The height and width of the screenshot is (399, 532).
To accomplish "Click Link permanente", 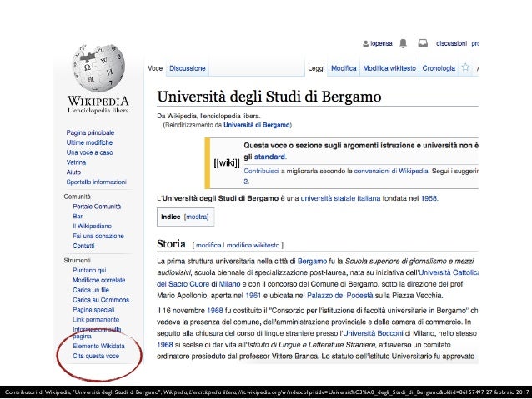I will point(96,319).
